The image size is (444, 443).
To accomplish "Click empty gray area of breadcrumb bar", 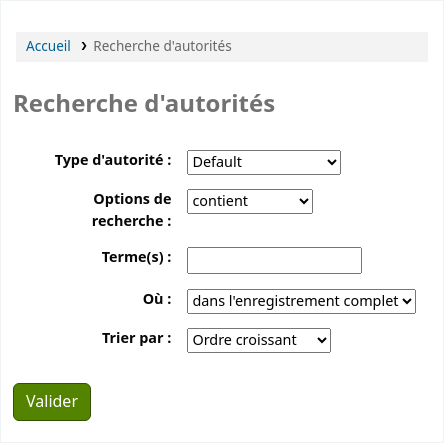I will pos(330,47).
